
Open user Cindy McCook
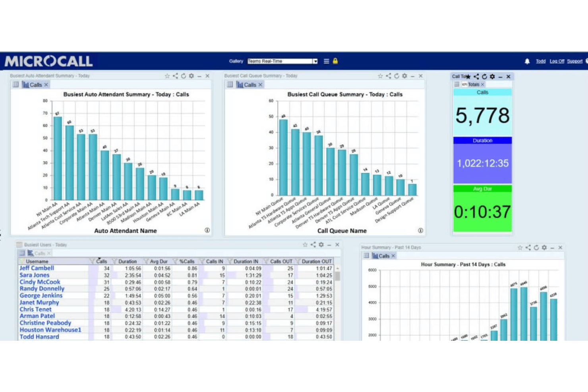point(40,282)
